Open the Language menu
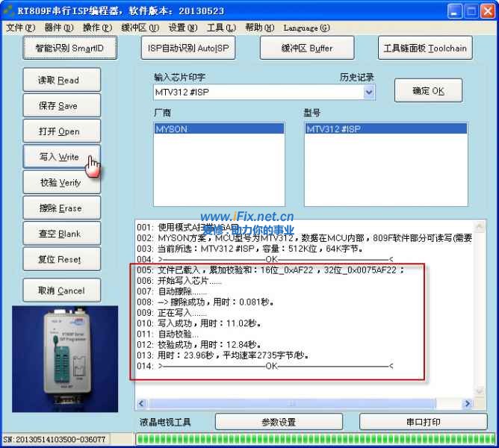 [x=306, y=28]
